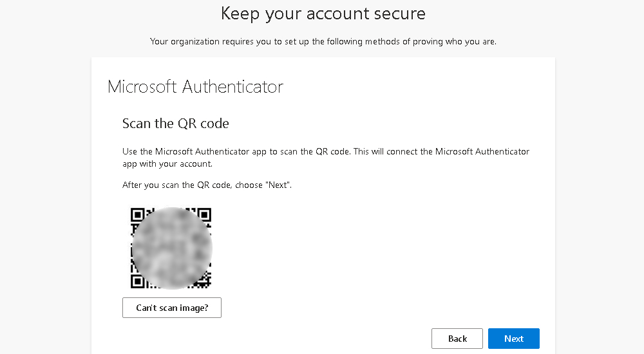Go back with the Back button
The image size is (644, 354).
point(457,339)
